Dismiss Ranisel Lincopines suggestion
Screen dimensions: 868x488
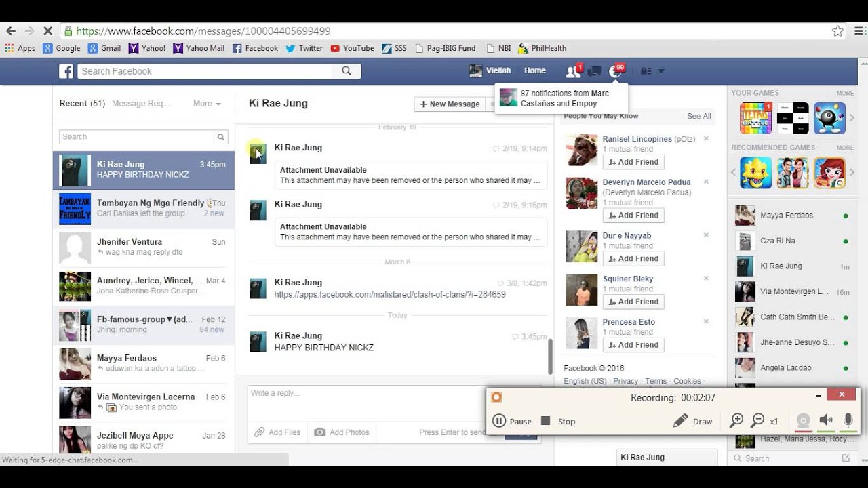[x=706, y=138]
